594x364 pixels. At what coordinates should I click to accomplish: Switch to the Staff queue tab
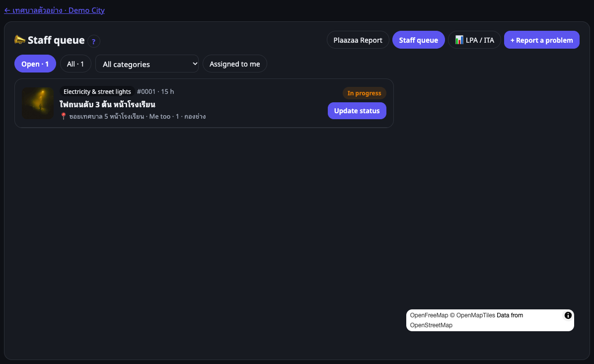(x=419, y=40)
